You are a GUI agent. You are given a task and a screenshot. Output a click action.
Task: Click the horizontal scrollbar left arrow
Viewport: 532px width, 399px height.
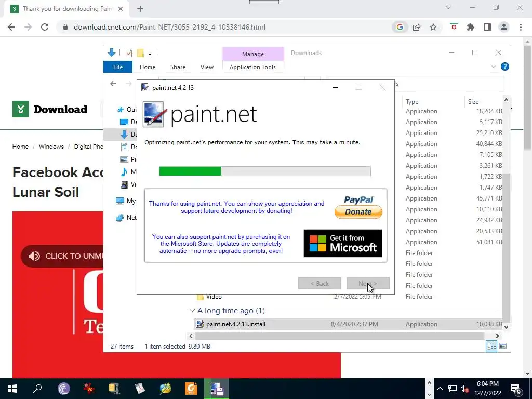(191, 336)
